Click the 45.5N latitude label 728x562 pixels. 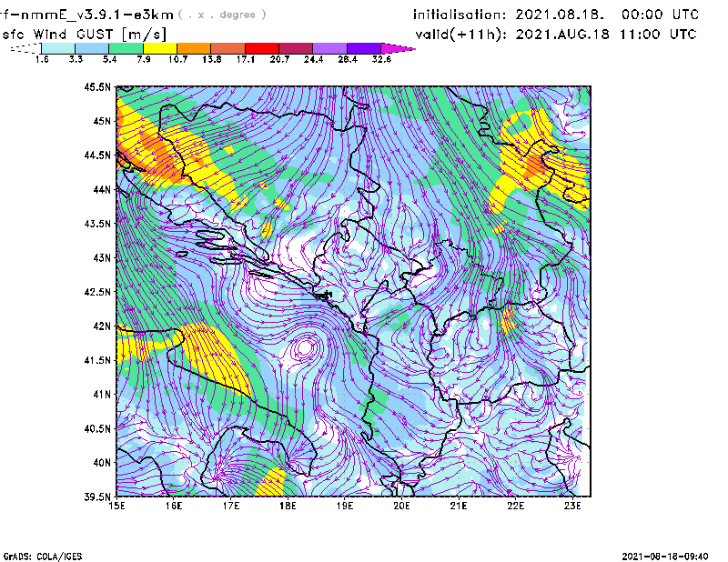[x=97, y=86]
